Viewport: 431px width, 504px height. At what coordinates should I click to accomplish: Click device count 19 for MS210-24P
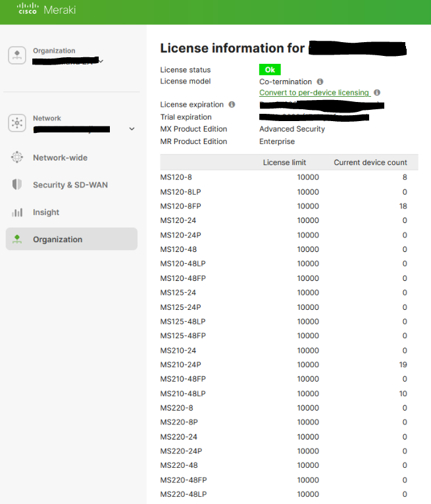coord(403,365)
